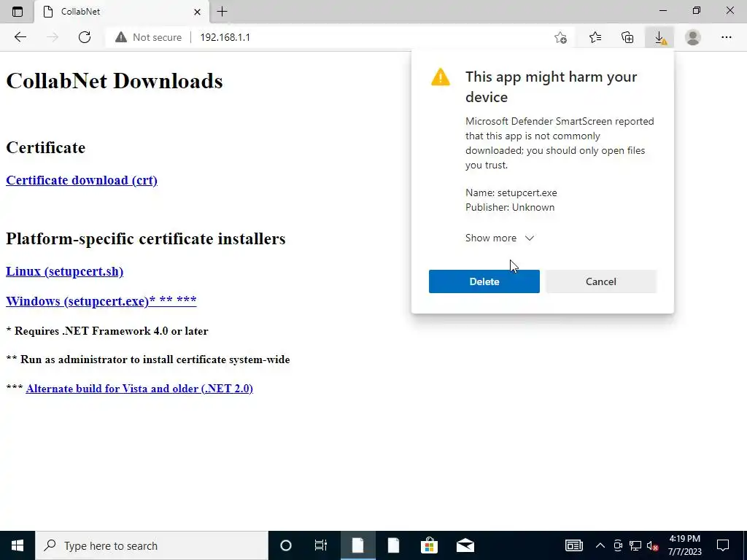Click the CollabNet Downloads heading
This screenshot has width=747, height=560.
(115, 81)
